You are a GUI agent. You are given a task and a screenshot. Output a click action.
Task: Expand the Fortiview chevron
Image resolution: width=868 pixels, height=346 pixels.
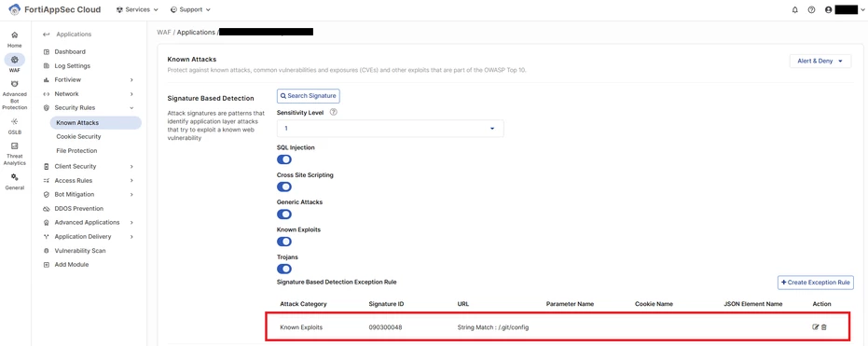[x=131, y=79]
